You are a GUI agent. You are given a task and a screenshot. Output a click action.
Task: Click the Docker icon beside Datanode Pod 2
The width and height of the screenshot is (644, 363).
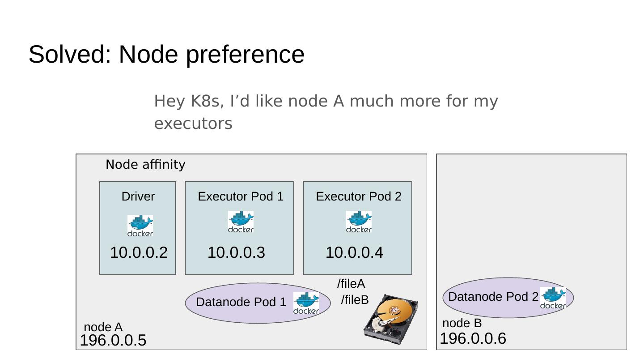[x=553, y=298]
